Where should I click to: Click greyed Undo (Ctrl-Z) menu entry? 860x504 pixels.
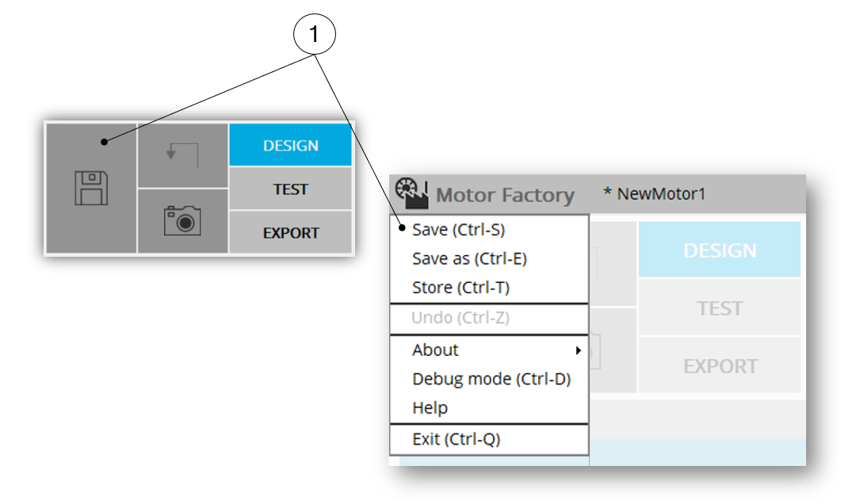460,319
